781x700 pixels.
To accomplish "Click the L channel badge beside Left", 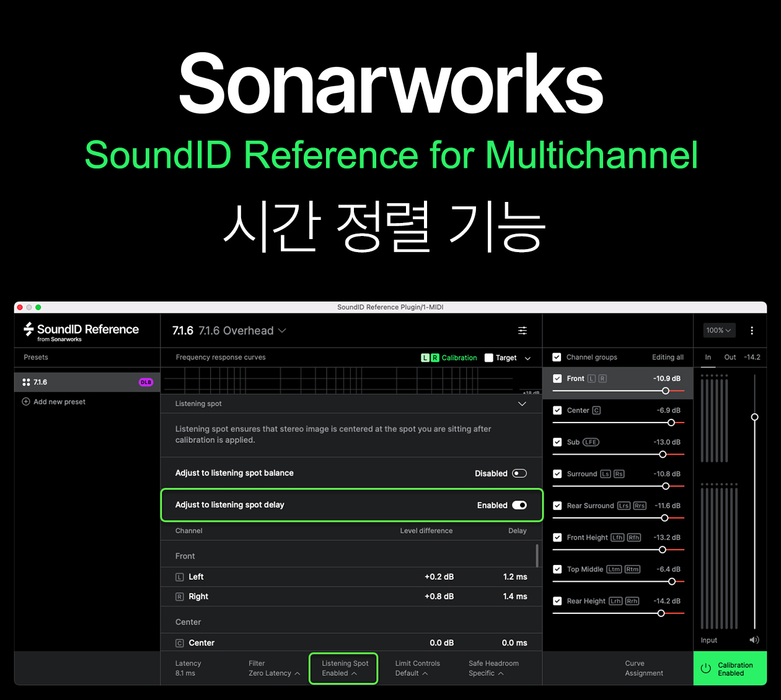I will coord(180,577).
